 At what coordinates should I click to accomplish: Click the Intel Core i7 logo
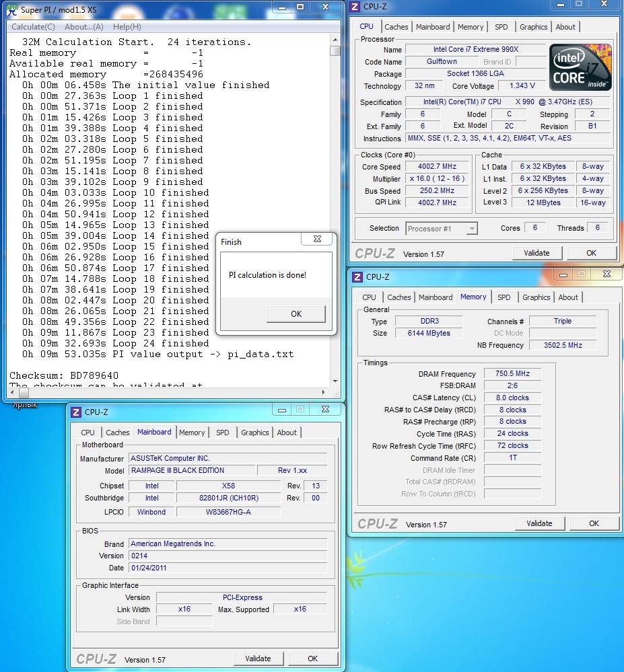coord(580,67)
